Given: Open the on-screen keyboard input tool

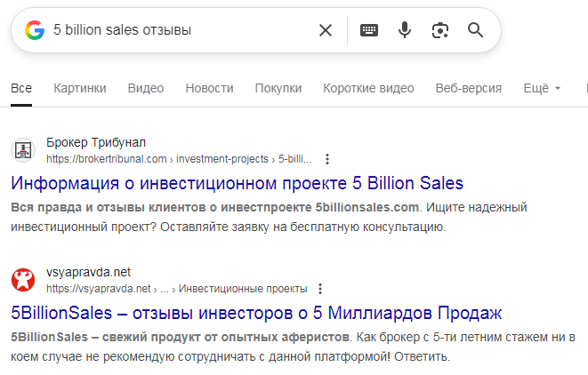Looking at the screenshot, I should click(x=369, y=31).
